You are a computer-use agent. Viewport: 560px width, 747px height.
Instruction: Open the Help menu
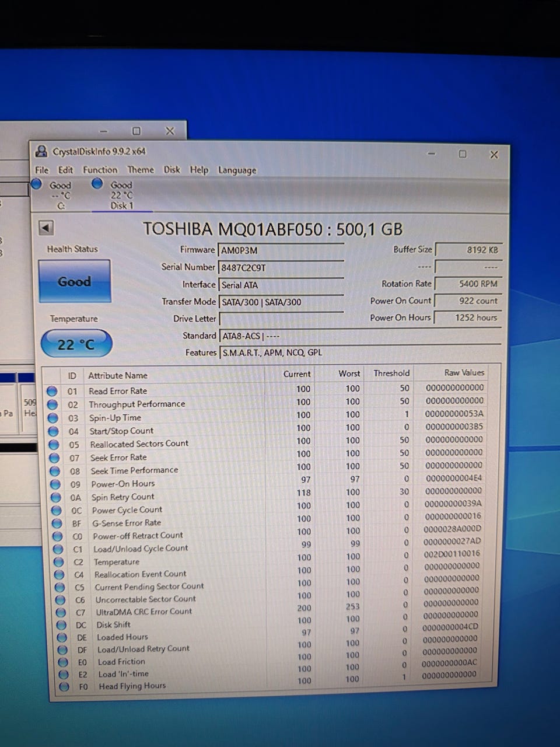pos(199,170)
